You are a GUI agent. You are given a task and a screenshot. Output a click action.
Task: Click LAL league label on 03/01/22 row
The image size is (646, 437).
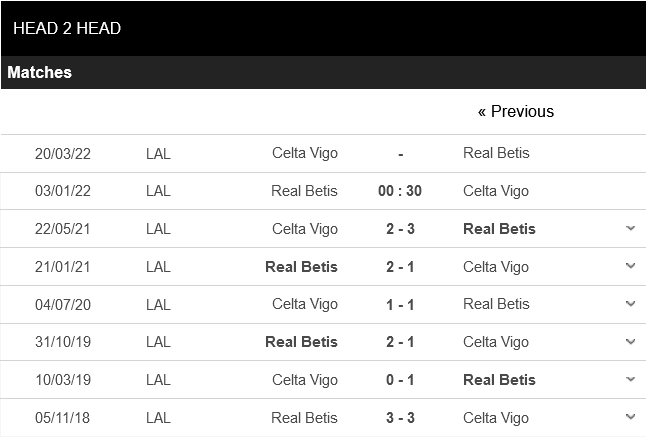pos(158,191)
